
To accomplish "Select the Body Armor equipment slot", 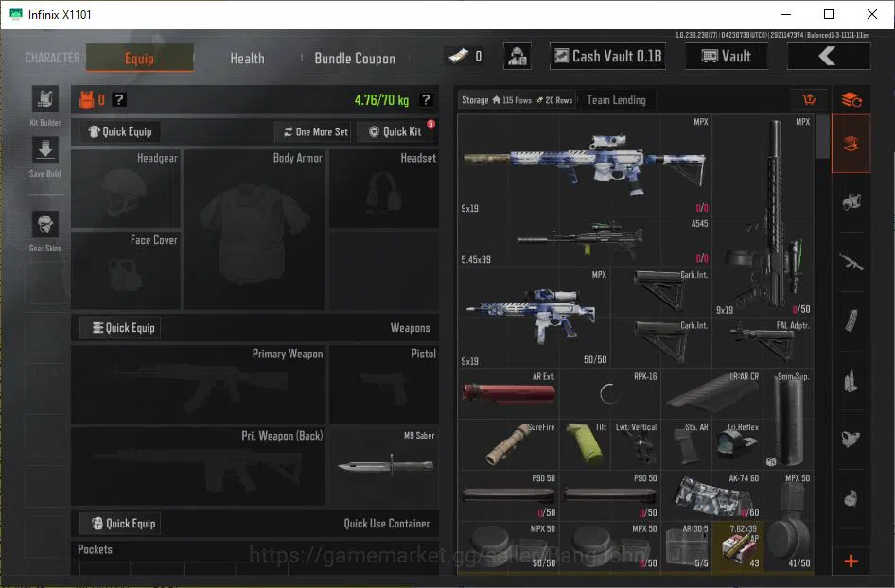I will [x=254, y=230].
